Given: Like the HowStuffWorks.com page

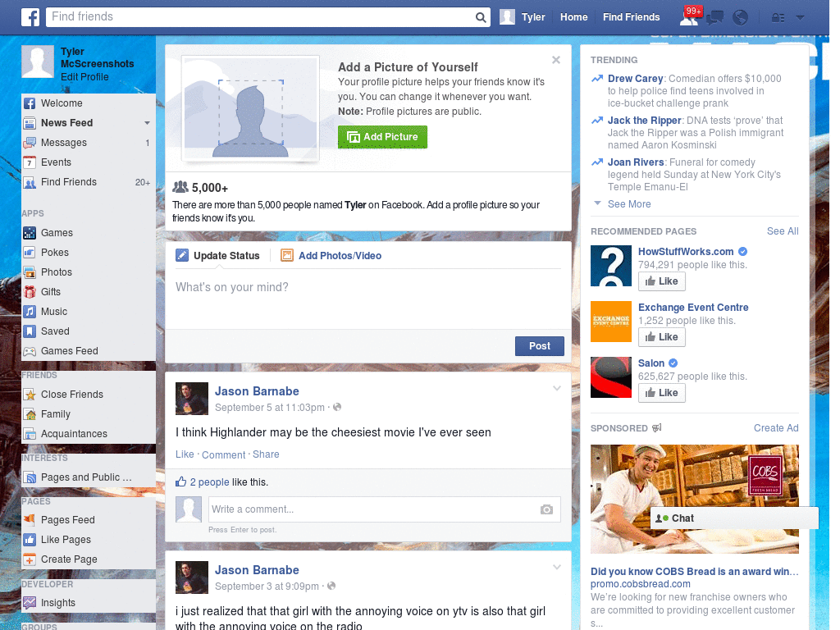Looking at the screenshot, I should [x=662, y=281].
